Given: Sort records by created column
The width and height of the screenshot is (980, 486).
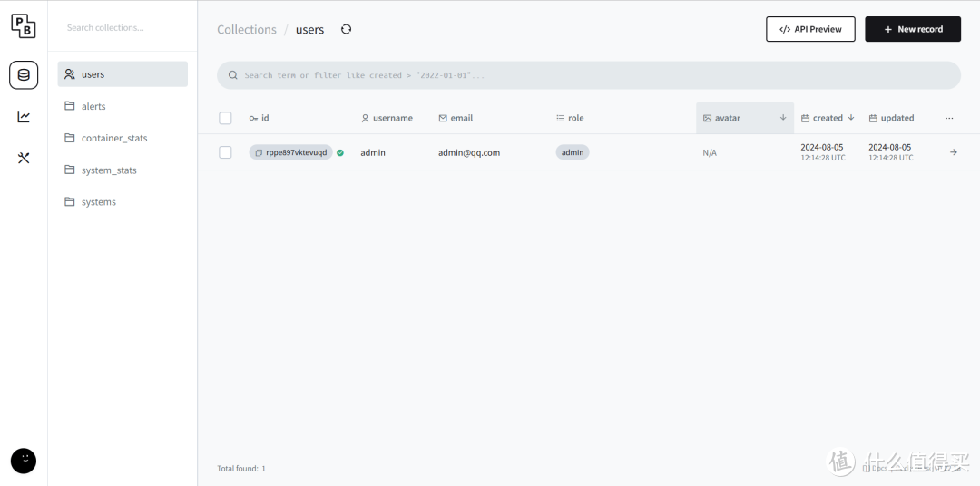Looking at the screenshot, I should [828, 118].
